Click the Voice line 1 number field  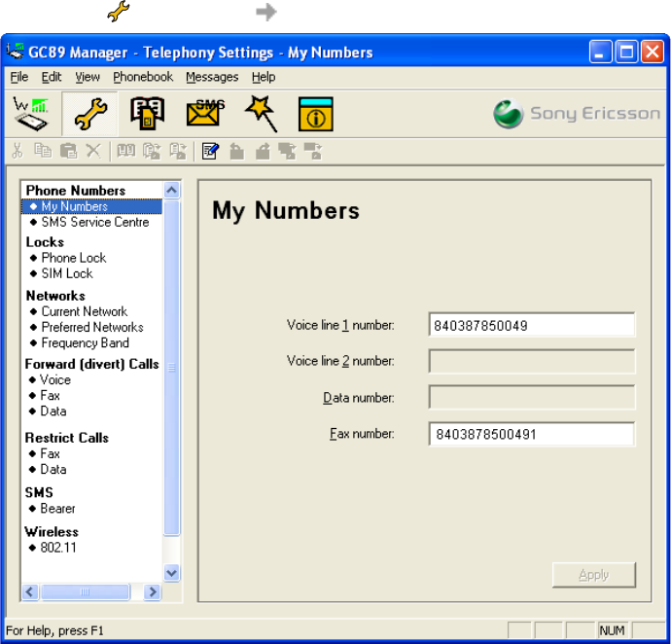click(x=532, y=325)
